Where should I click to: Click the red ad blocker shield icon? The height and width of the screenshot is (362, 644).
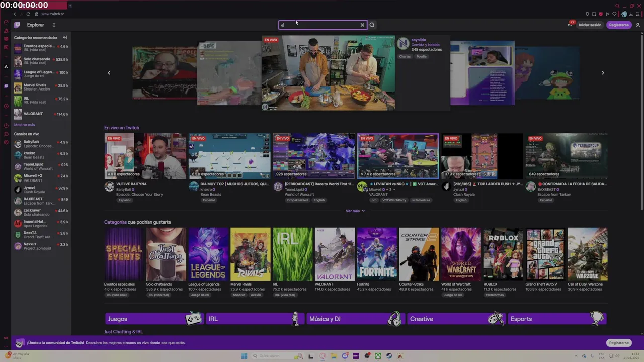(601, 14)
